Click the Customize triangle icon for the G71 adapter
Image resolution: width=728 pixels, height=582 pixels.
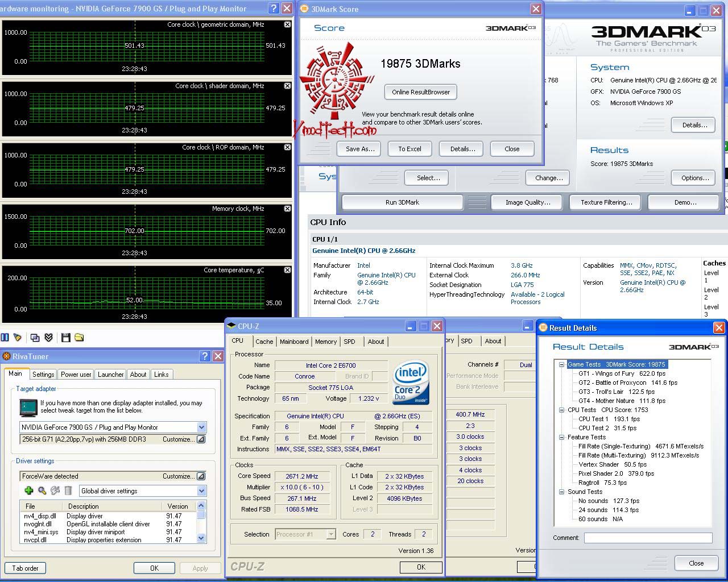tap(201, 439)
